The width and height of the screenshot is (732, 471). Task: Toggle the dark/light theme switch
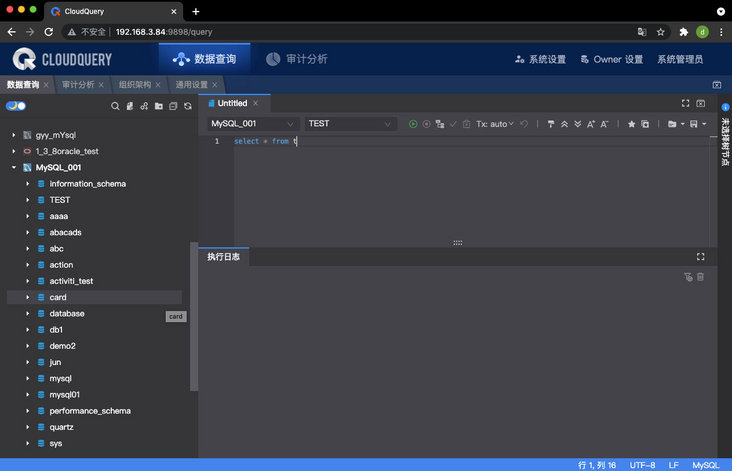[x=16, y=106]
